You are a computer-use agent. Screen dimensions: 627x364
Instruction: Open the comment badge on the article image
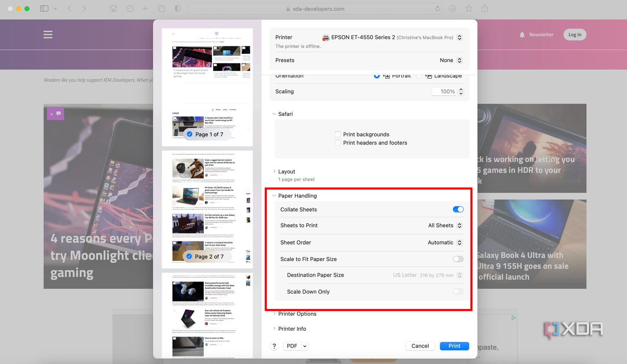(55, 113)
